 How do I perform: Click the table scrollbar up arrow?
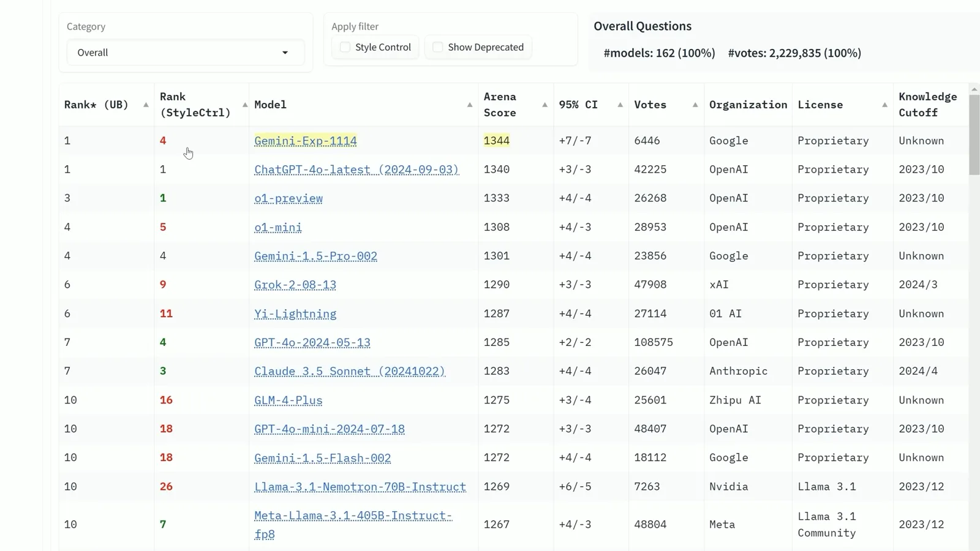pos(974,89)
